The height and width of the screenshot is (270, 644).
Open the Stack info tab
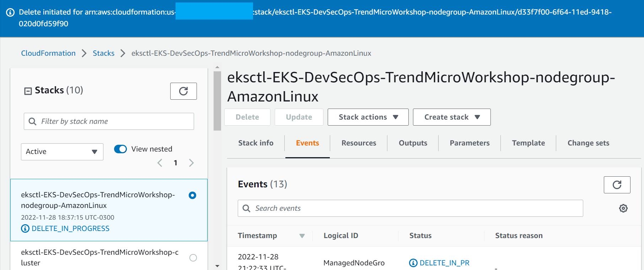256,143
